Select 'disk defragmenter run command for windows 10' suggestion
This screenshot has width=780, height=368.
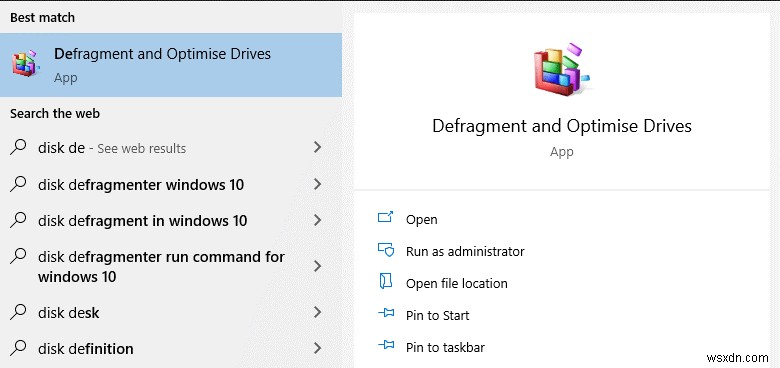click(171, 266)
